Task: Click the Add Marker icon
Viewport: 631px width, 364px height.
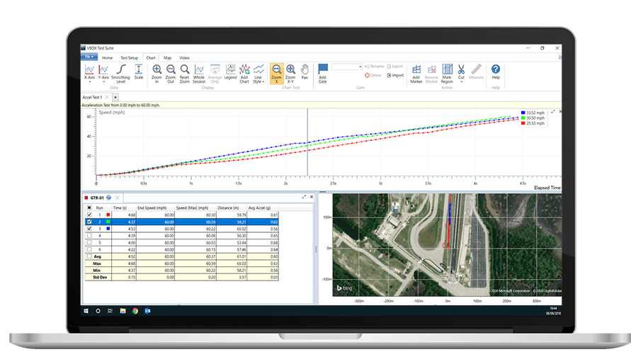Action: click(x=416, y=70)
